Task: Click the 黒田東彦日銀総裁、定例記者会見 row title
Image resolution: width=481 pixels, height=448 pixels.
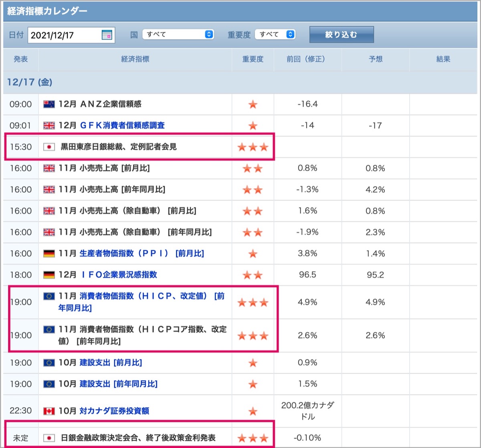Action: coord(119,147)
